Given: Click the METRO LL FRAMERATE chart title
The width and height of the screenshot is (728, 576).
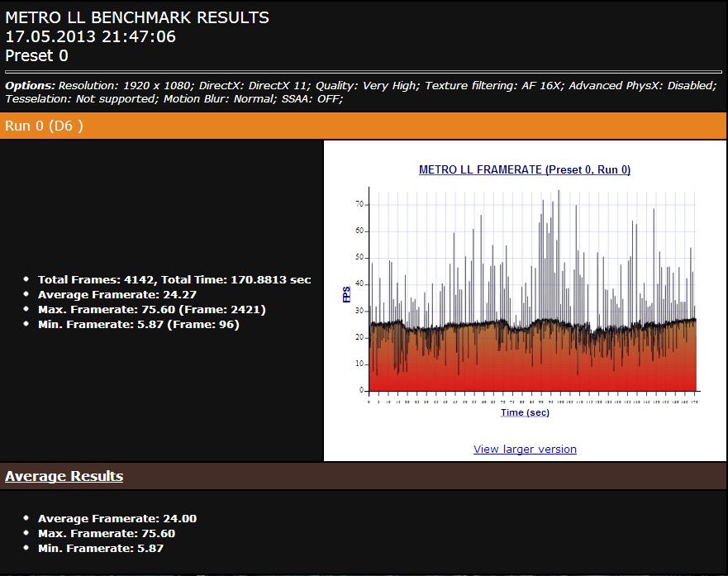Looking at the screenshot, I should 525,170.
